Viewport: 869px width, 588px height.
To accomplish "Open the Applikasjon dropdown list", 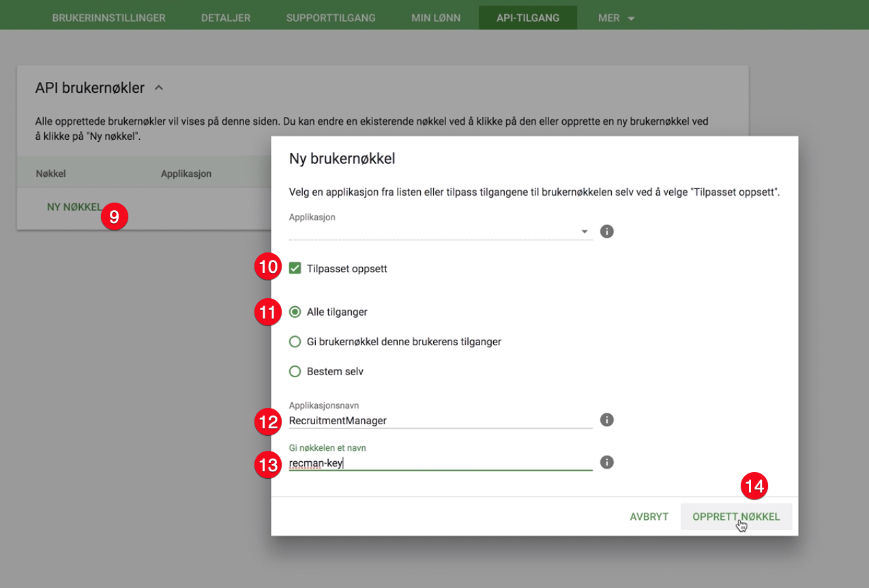I will [x=440, y=232].
